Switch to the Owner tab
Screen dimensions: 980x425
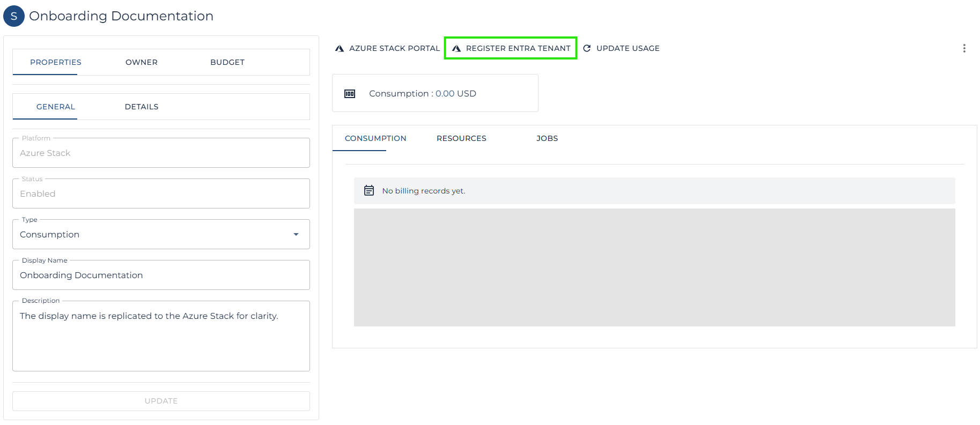coord(142,62)
